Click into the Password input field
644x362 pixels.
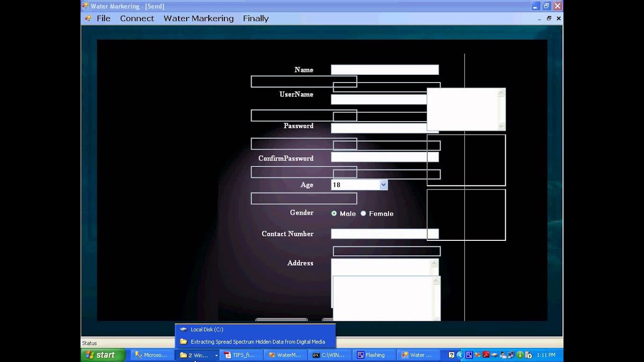(x=379, y=128)
